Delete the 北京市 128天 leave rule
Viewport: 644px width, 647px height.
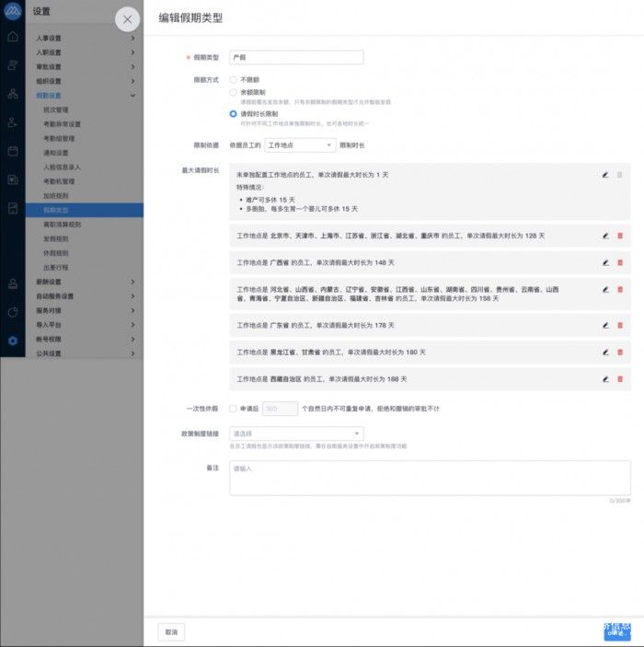[619, 236]
